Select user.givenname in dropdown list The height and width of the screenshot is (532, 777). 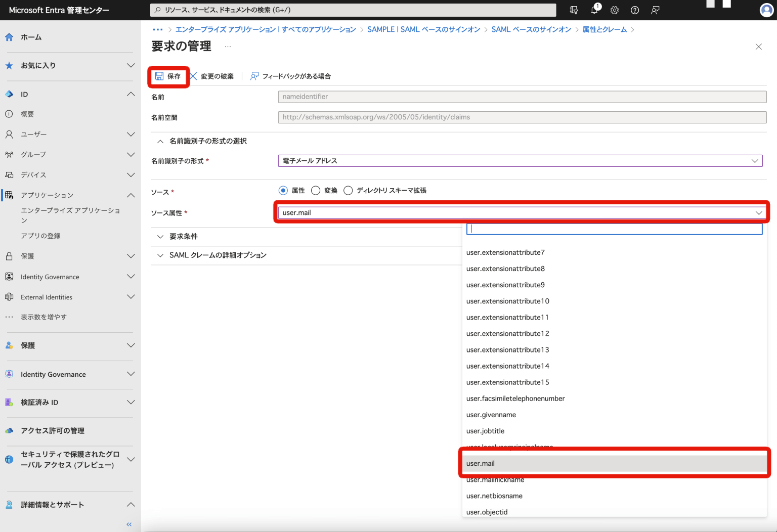(614, 415)
